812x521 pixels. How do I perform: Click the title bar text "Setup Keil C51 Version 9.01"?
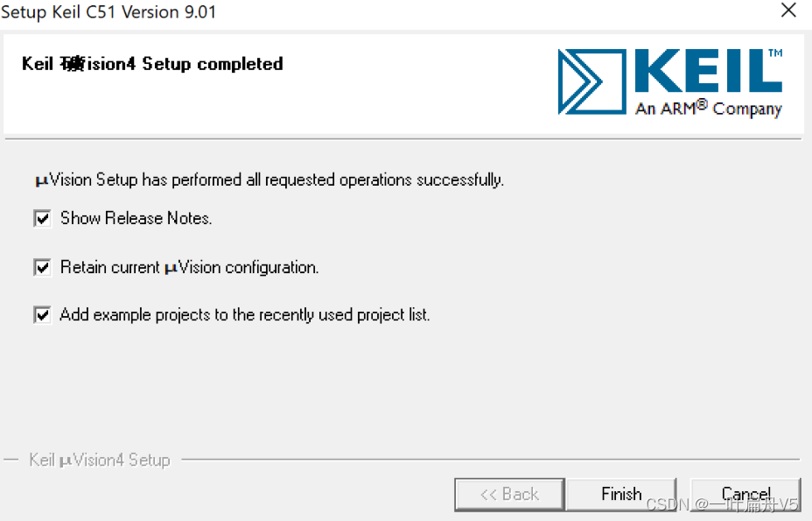tap(108, 11)
